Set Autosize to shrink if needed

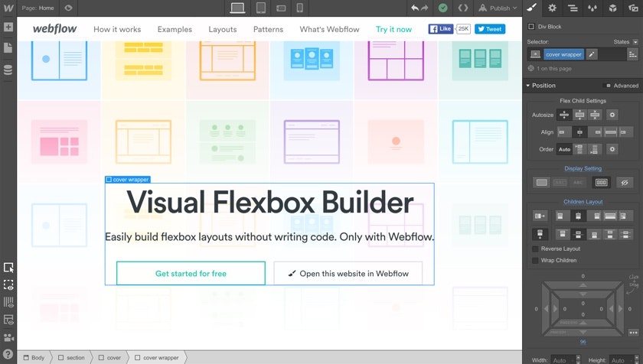[x=564, y=115]
